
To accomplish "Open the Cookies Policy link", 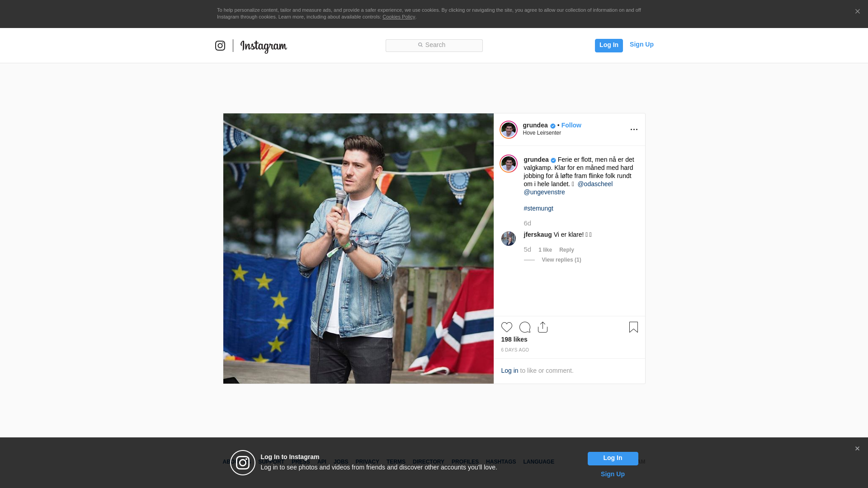I will 398,17.
